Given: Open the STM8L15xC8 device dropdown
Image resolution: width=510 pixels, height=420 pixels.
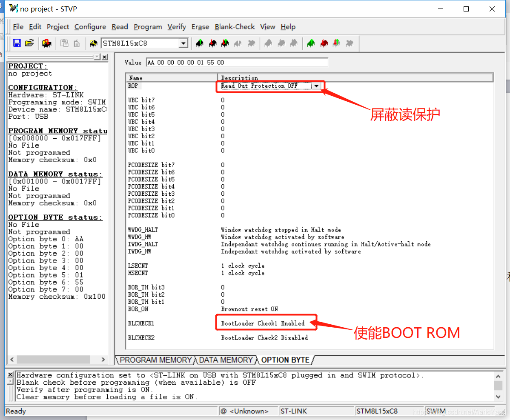Looking at the screenshot, I should 183,43.
